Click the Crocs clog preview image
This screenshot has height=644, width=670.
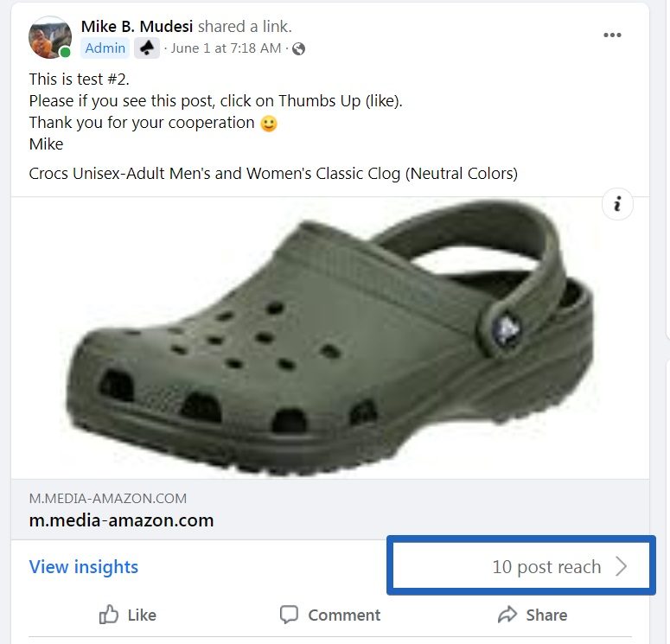(330, 338)
